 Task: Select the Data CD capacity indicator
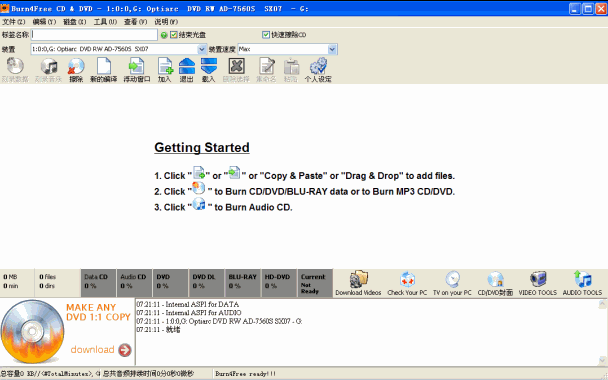click(x=98, y=283)
